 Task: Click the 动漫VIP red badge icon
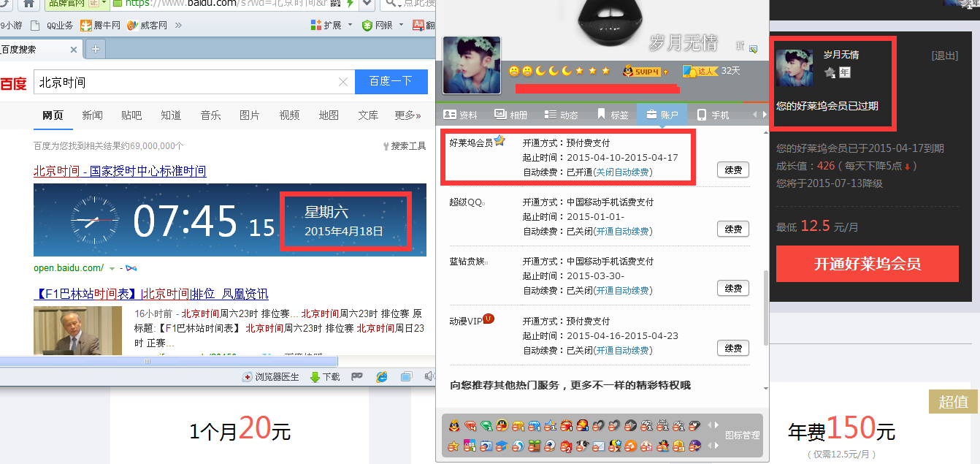(x=489, y=319)
